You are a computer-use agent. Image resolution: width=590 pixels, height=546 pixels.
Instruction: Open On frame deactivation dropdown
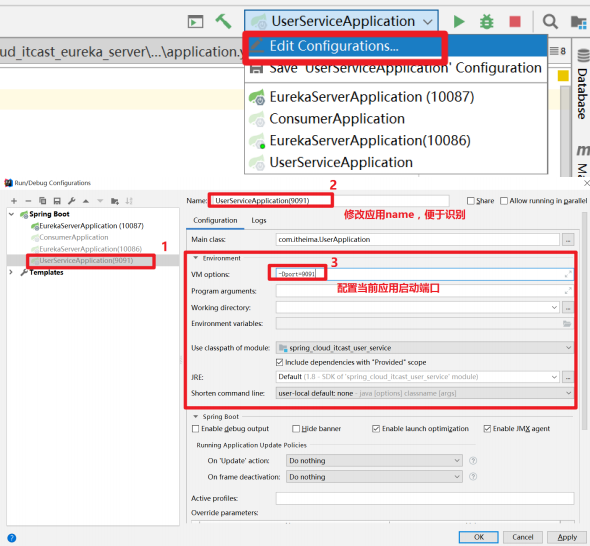pyautogui.click(x=456, y=477)
